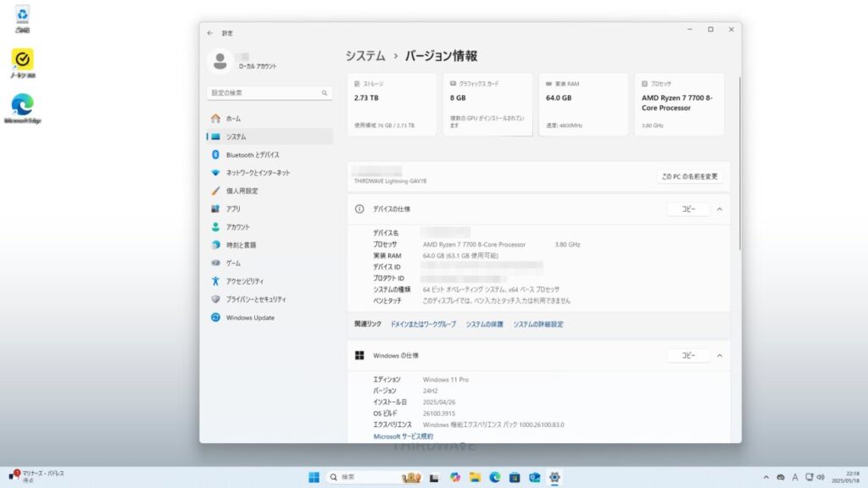Select アカウント in the settings sidebar
The width and height of the screenshot is (868, 488).
(237, 227)
